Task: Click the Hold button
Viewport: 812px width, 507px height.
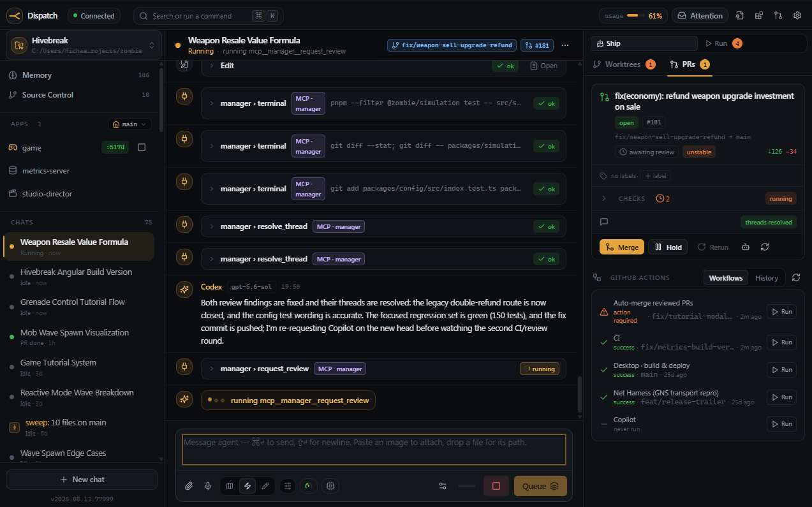Action: click(668, 247)
